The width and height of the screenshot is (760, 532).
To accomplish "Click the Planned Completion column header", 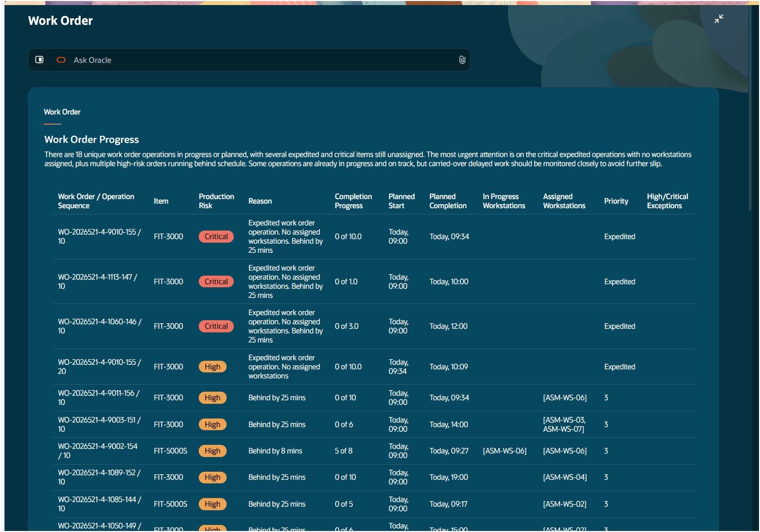I will [448, 201].
